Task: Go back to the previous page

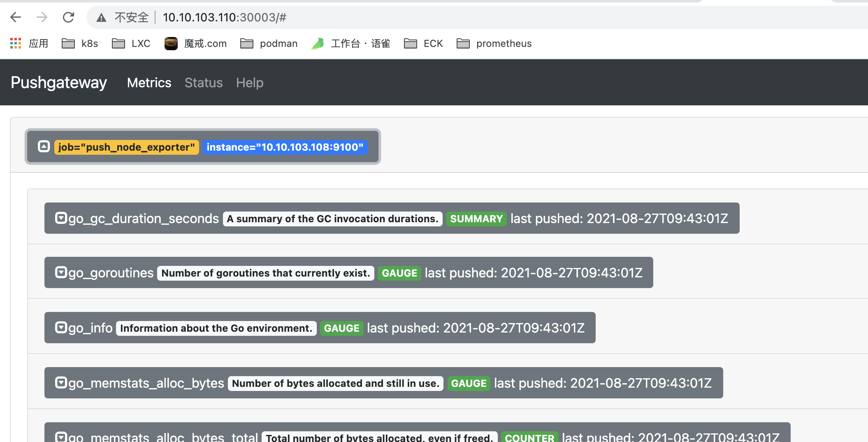Action: (16, 17)
